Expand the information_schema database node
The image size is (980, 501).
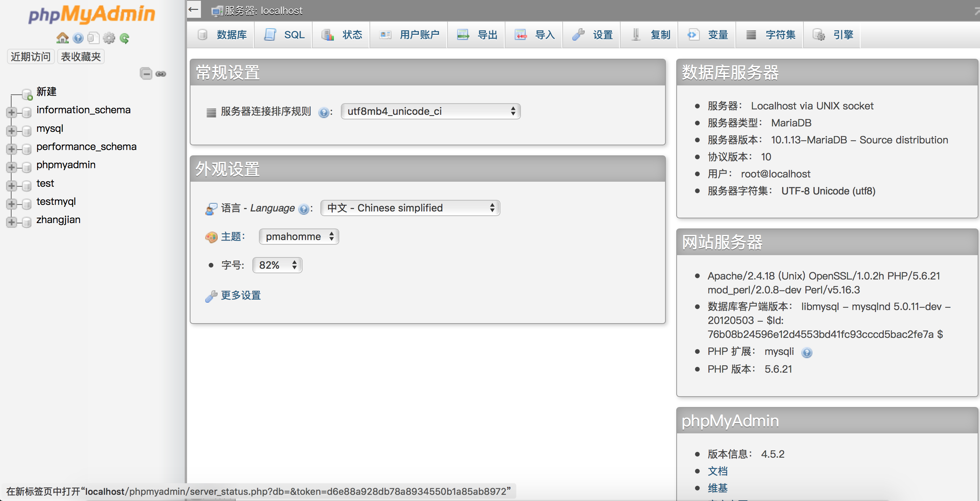click(12, 112)
